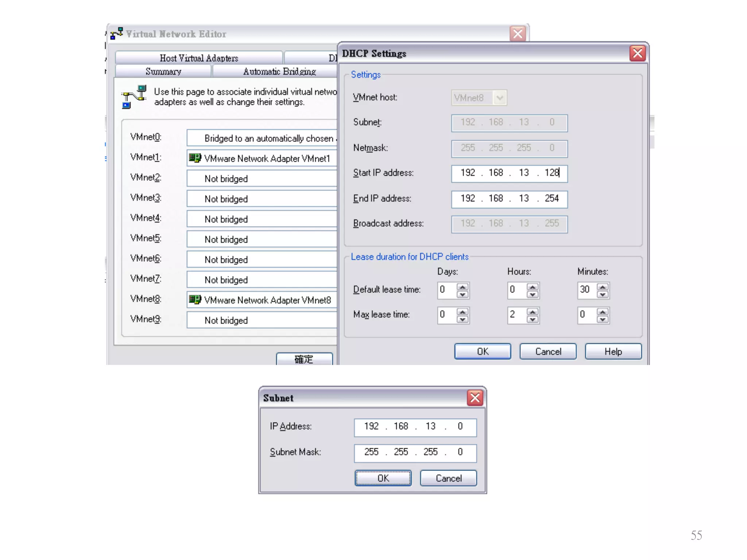Viewport: 747px width, 560px height.
Task: Close the Subnet dialog window
Action: (475, 398)
